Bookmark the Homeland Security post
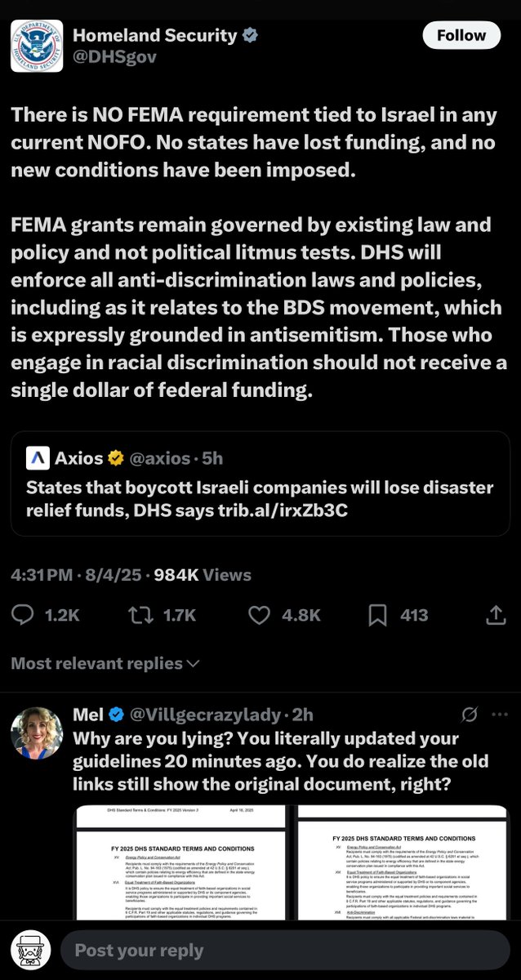This screenshot has width=521, height=980. point(377,615)
